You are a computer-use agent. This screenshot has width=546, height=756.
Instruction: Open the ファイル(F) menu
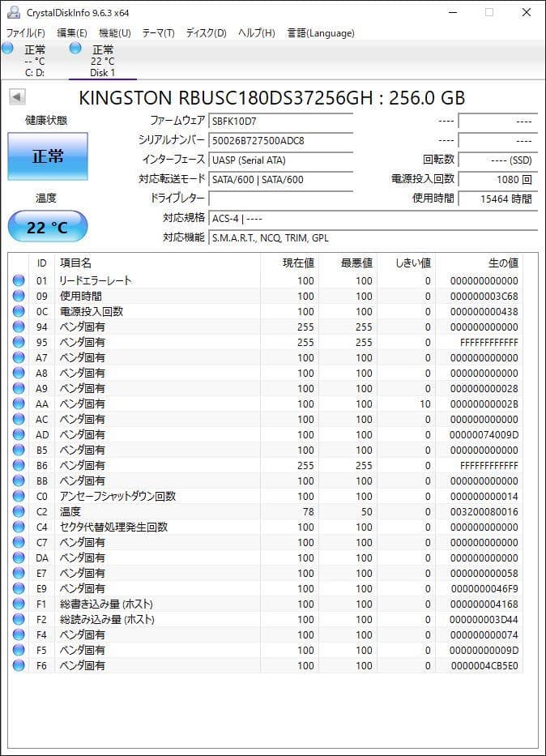(26, 33)
